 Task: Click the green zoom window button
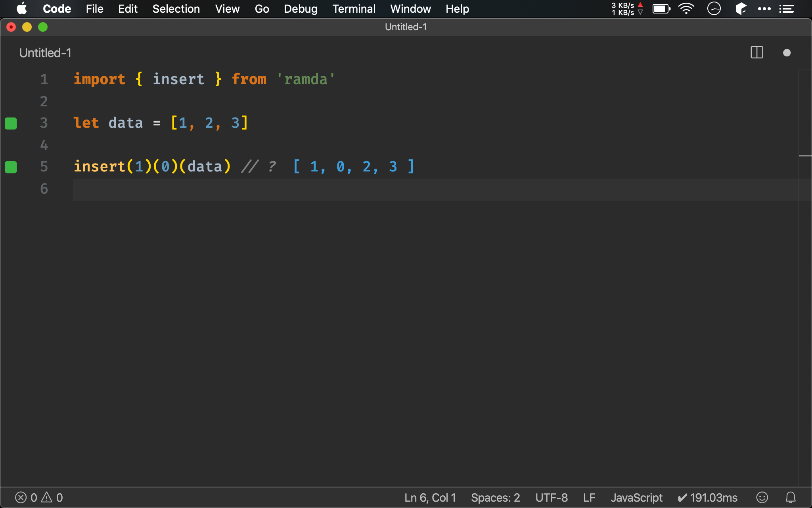point(43,27)
